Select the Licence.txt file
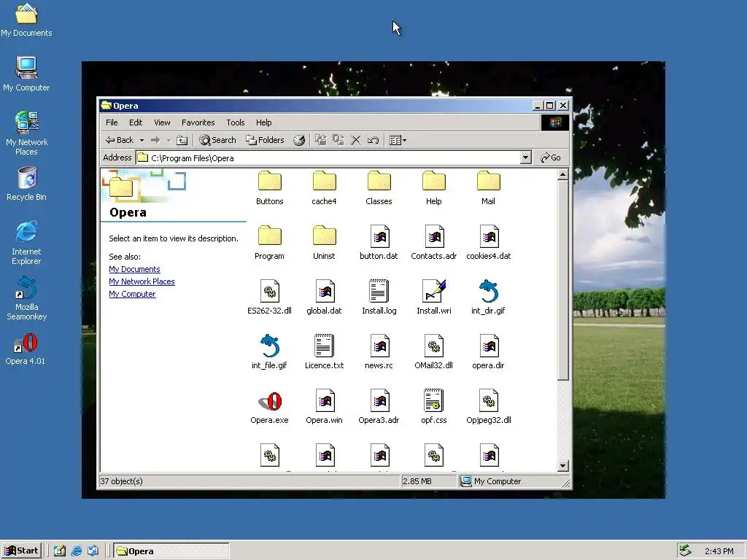Image resolution: width=747 pixels, height=560 pixels. [324, 352]
